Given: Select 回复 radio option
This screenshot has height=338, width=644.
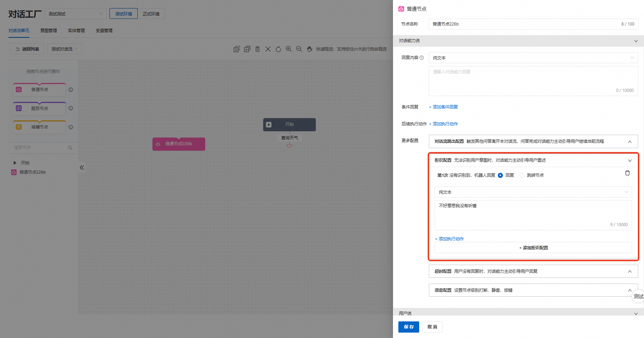Looking at the screenshot, I should pos(500,175).
